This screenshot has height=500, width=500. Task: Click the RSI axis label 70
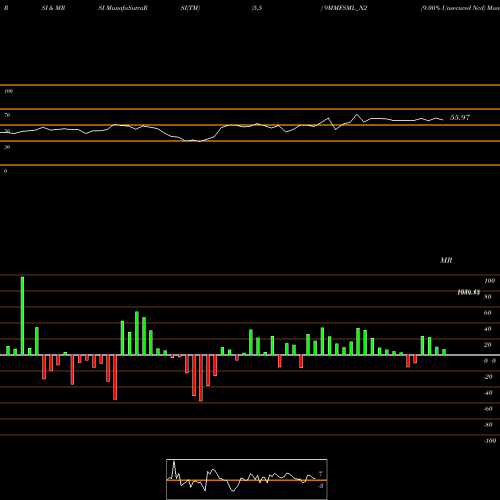(7, 115)
